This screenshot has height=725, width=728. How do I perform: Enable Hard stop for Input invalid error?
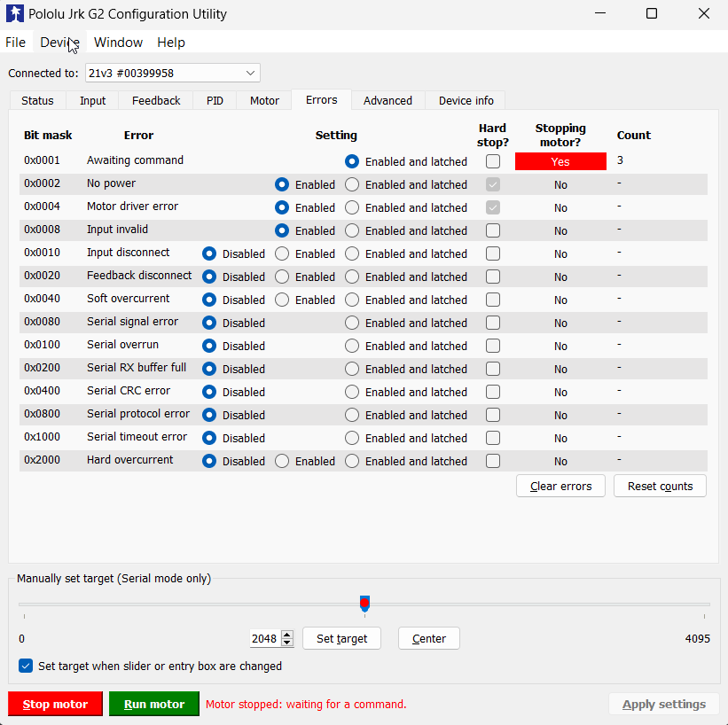click(x=493, y=230)
